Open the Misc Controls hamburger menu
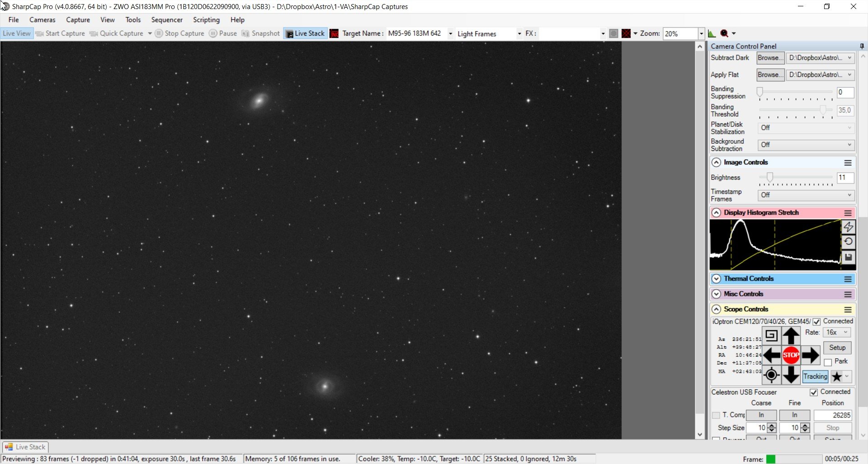 click(848, 295)
